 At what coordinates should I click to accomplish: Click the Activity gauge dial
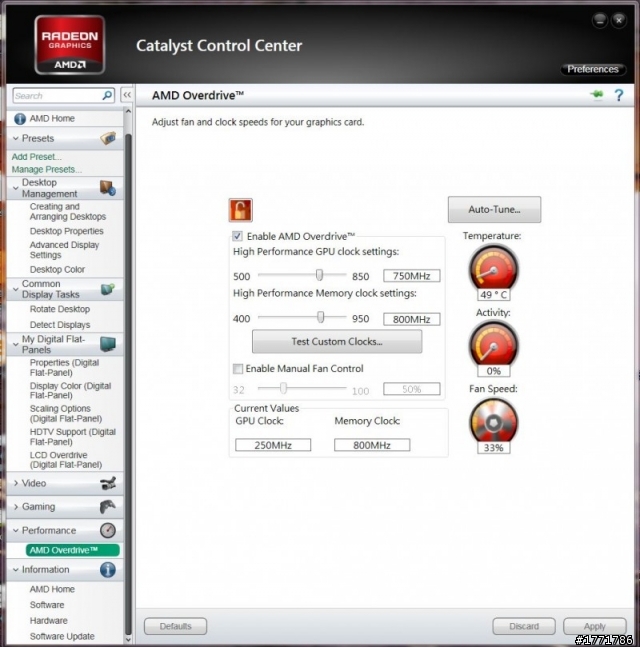click(x=493, y=345)
